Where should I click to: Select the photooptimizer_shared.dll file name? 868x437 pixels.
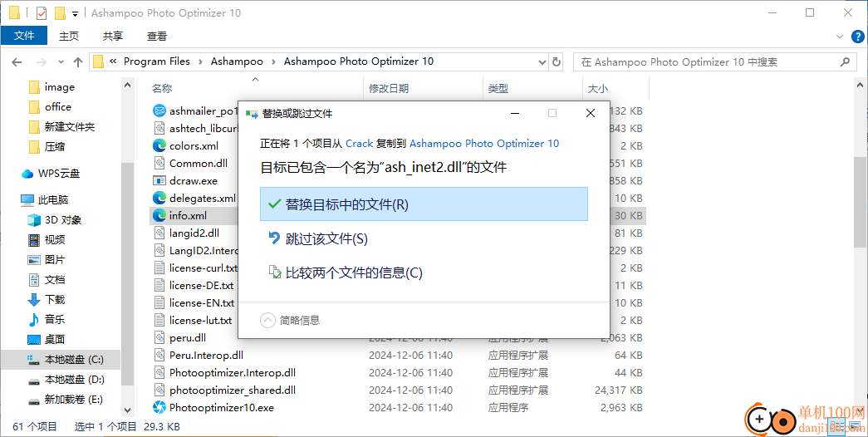pyautogui.click(x=233, y=390)
